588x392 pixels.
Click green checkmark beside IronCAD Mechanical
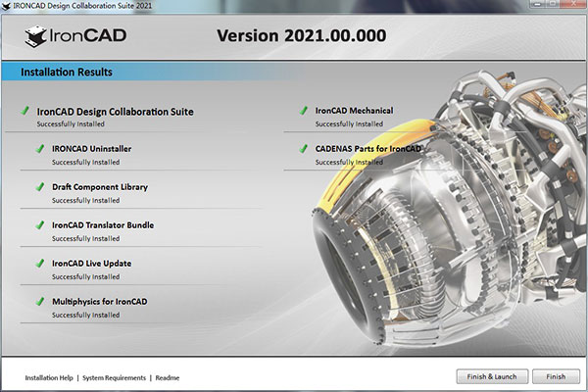tap(304, 111)
